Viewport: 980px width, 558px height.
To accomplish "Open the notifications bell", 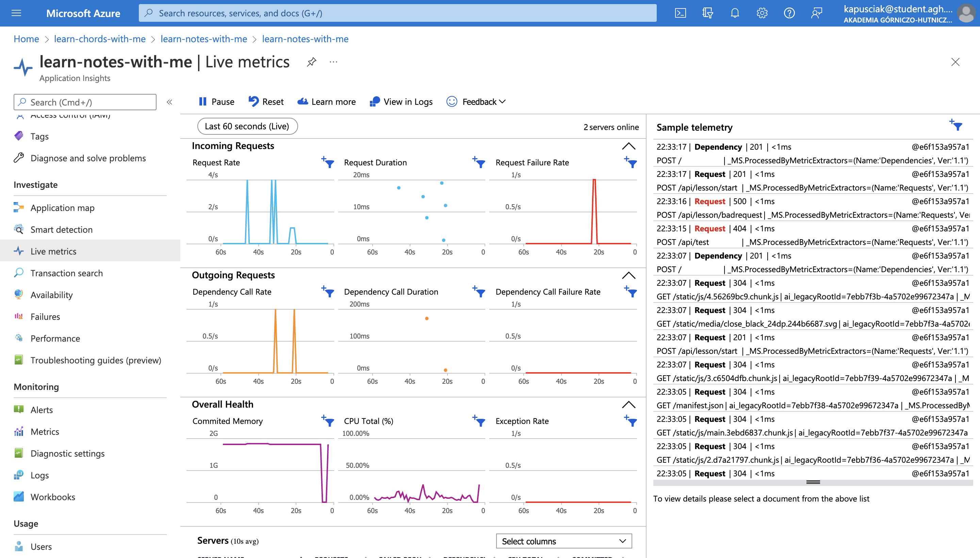I will click(734, 13).
